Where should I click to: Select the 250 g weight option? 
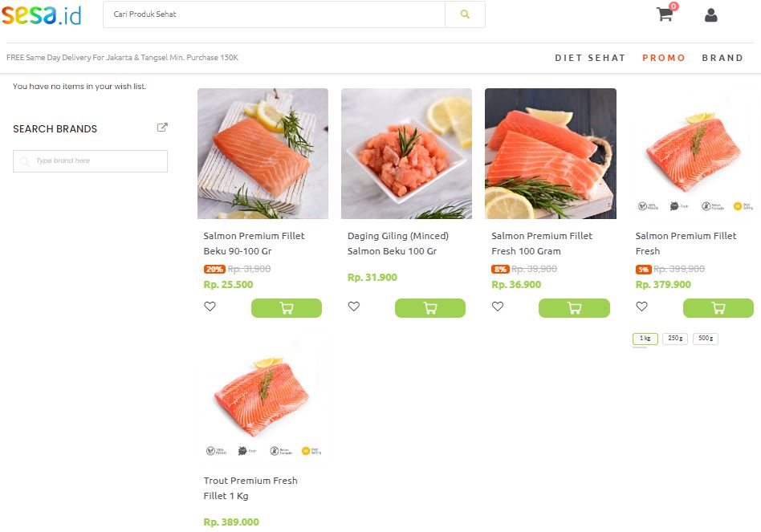674,339
